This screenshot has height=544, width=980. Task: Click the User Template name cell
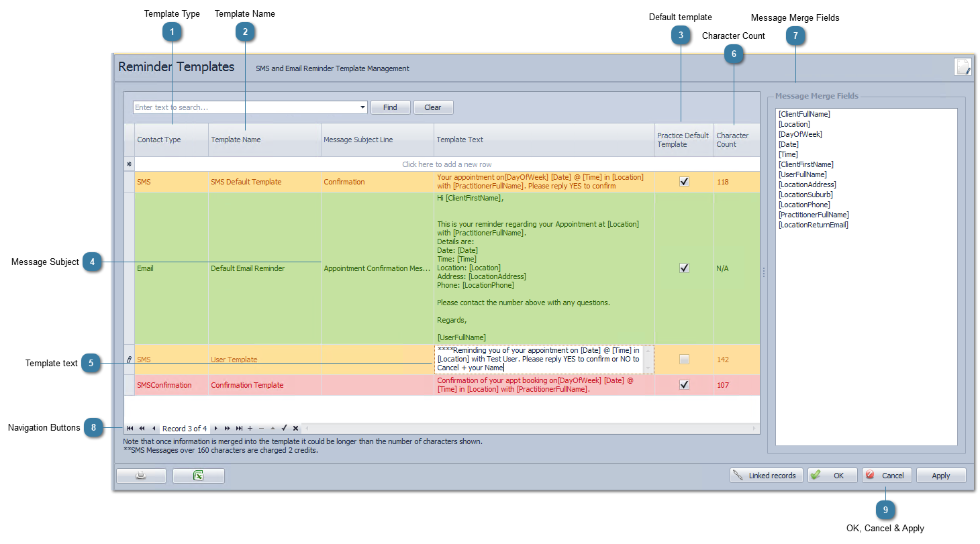point(264,360)
